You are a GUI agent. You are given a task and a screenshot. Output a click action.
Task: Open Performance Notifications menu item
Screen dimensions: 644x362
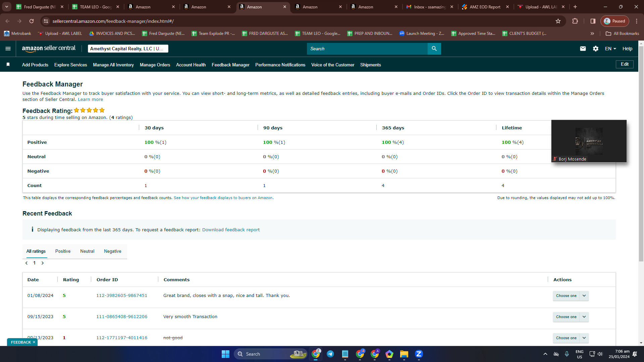pyautogui.click(x=280, y=65)
